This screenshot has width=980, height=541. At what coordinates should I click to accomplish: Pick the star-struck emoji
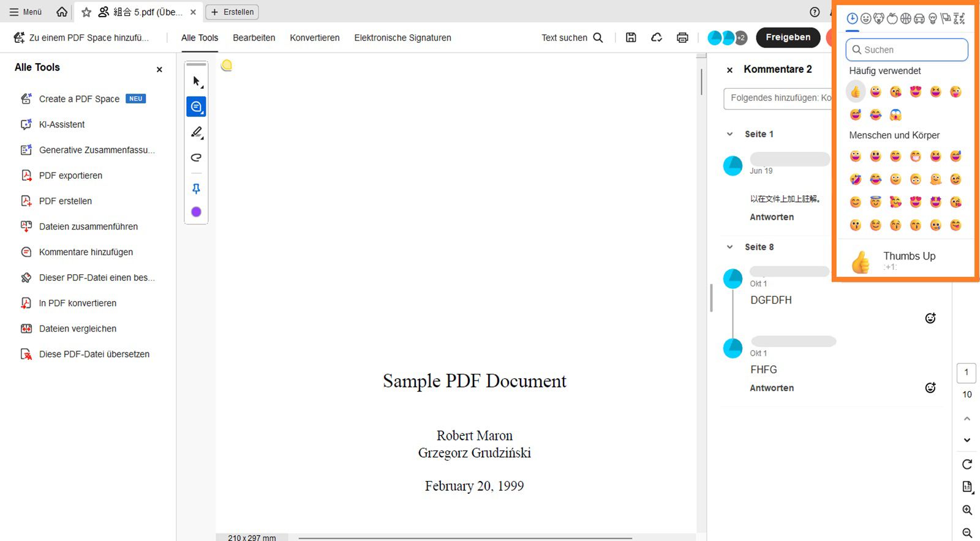[x=935, y=202]
